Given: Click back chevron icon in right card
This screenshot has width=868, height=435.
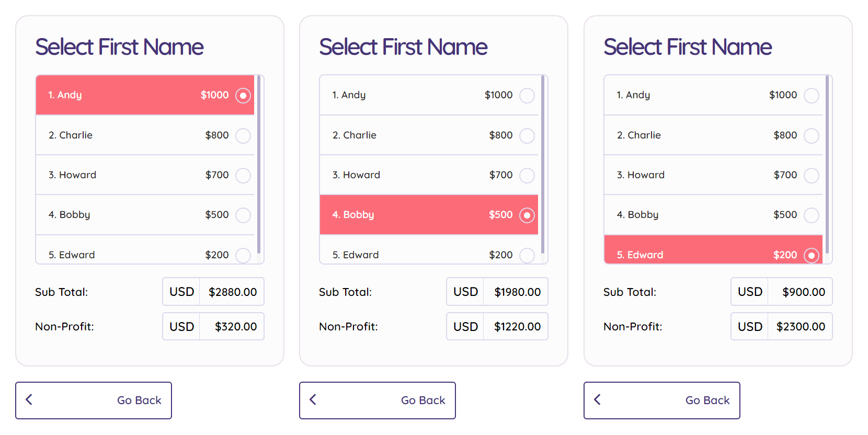Looking at the screenshot, I should [598, 400].
